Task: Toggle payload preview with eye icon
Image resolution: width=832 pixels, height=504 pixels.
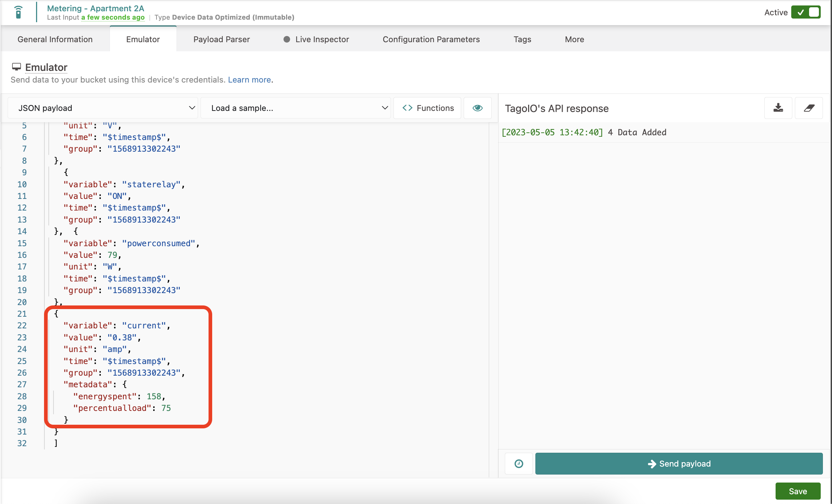Action: coord(478,108)
